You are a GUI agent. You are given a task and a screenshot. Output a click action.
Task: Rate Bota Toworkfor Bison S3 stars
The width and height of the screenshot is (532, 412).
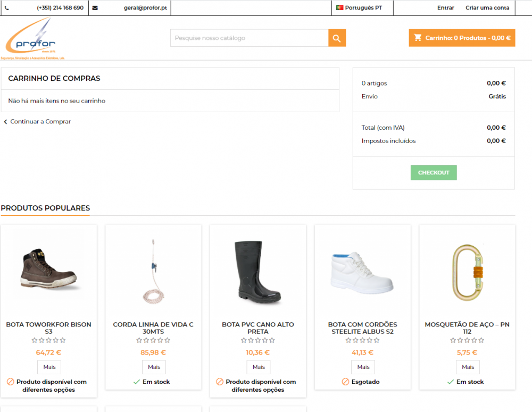48,340
